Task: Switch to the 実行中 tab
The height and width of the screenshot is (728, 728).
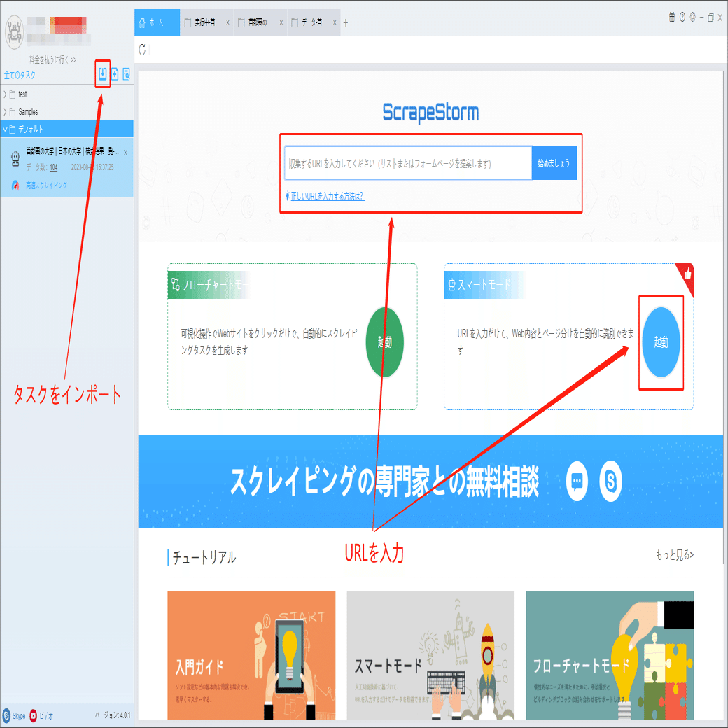Action: 206,22
